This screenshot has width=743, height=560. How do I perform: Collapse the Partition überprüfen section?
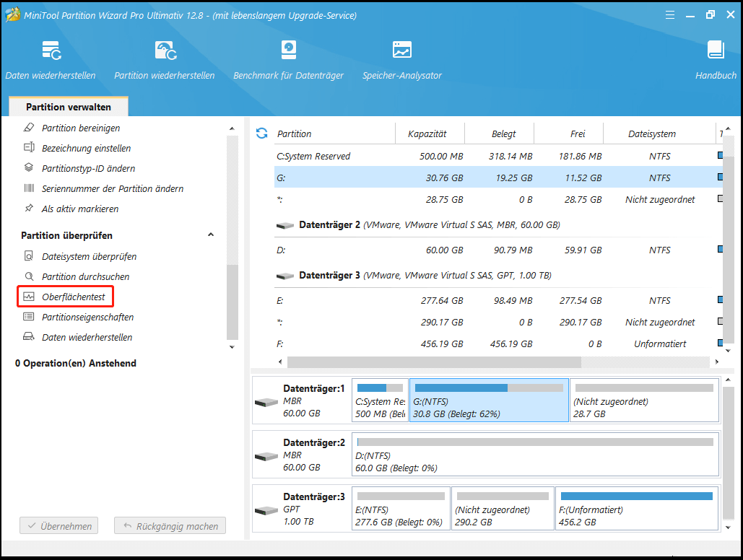[x=211, y=235]
